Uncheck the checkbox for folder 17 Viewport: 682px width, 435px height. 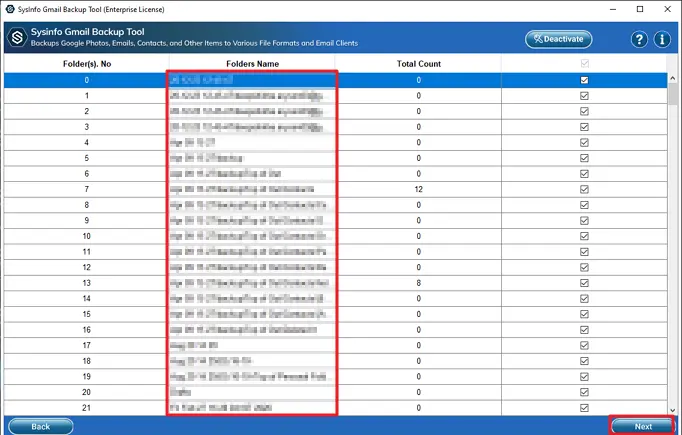tap(585, 345)
